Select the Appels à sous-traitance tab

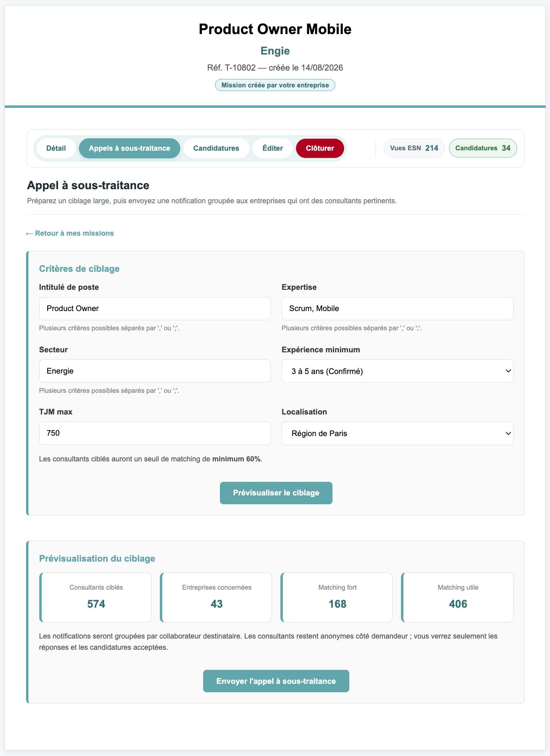click(x=129, y=148)
